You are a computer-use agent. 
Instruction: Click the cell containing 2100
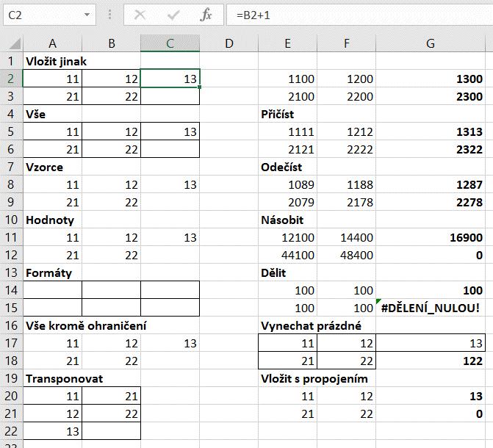coord(288,96)
